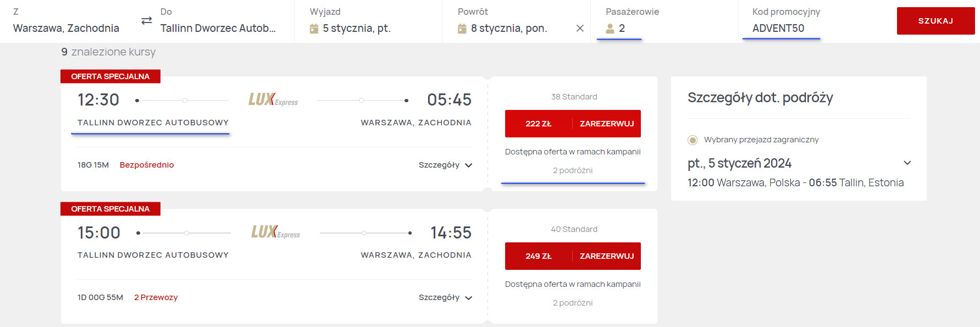Reserve the 249 ZŁ ticket
The image size is (980, 327).
click(606, 256)
